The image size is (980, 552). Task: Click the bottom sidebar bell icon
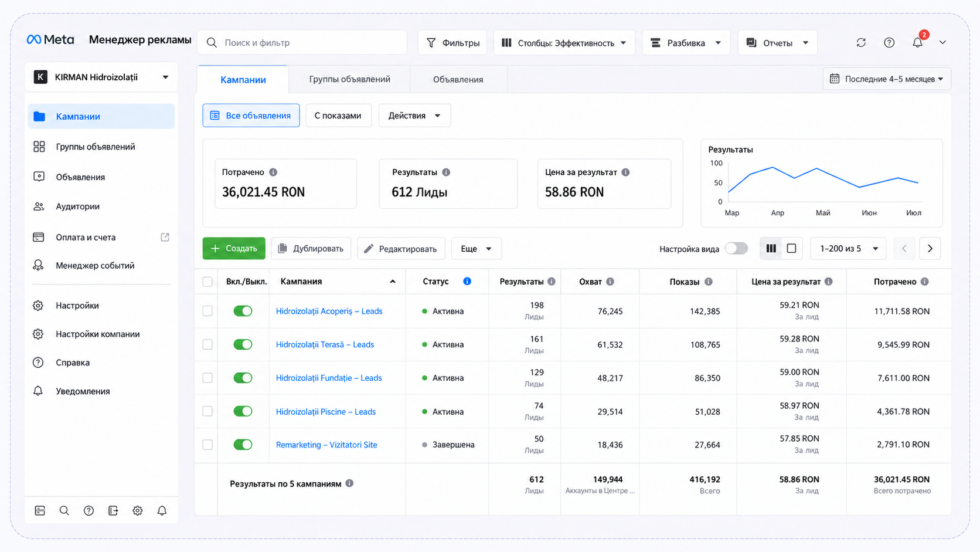click(x=162, y=510)
